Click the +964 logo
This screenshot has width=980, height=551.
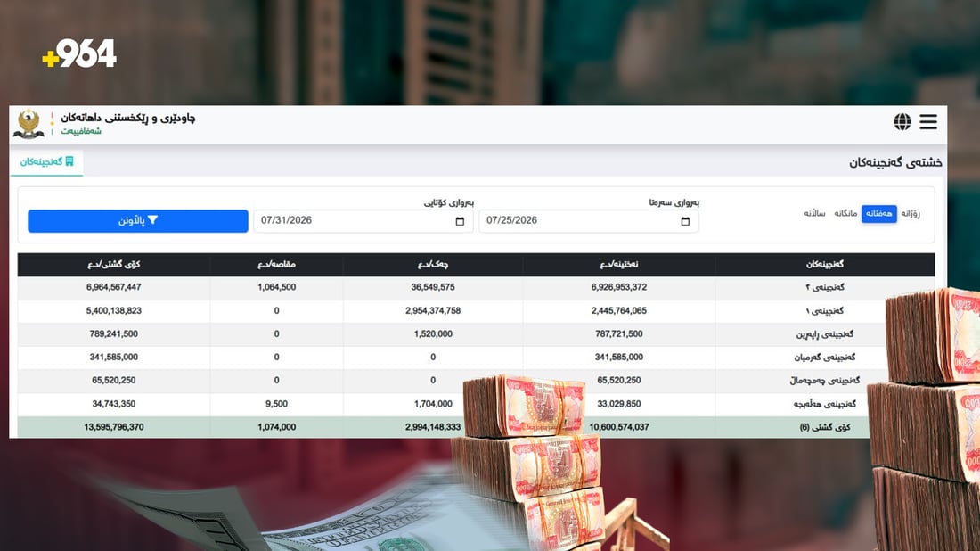(78, 53)
